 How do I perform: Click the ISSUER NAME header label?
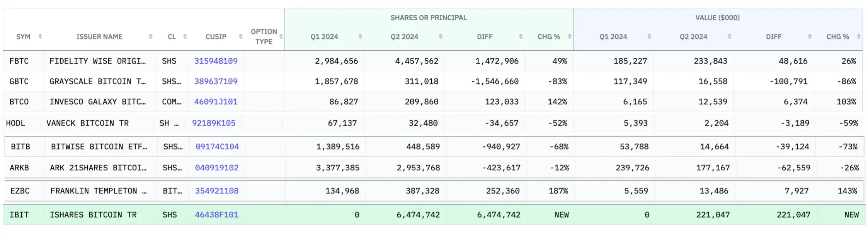(99, 37)
